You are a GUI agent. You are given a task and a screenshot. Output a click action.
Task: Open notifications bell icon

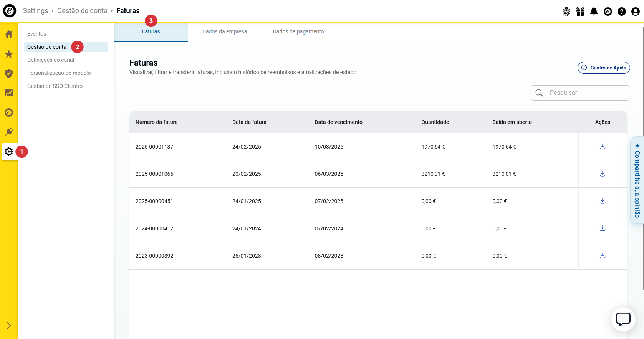tap(594, 12)
